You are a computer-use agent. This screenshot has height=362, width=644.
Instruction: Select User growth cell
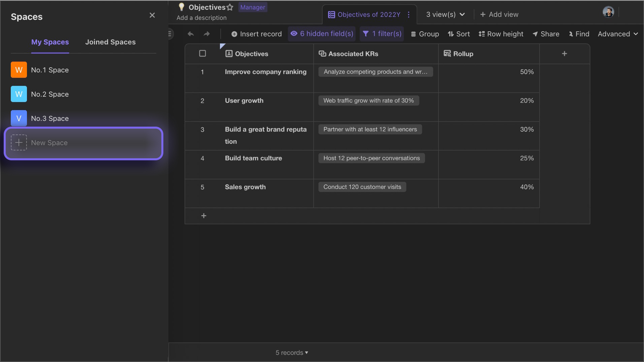click(x=266, y=107)
